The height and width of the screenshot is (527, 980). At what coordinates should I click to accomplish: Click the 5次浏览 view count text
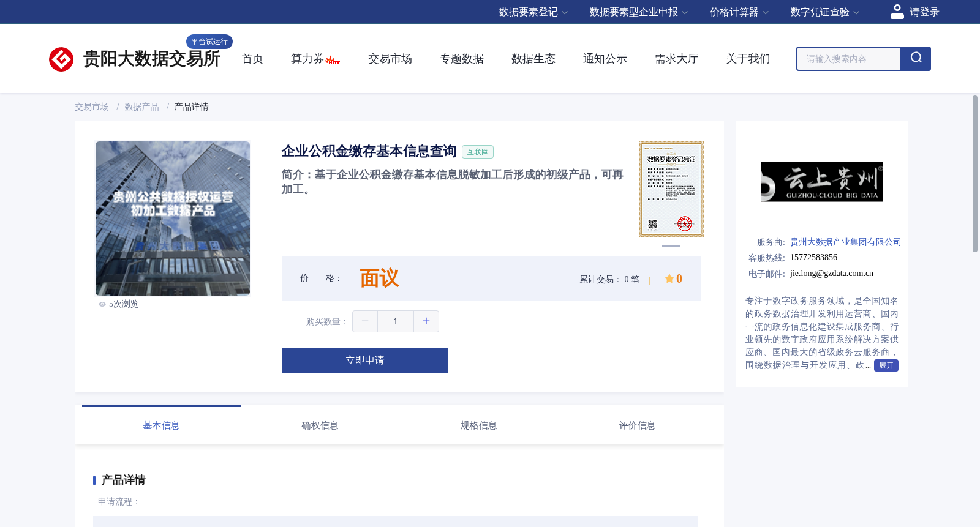point(124,304)
